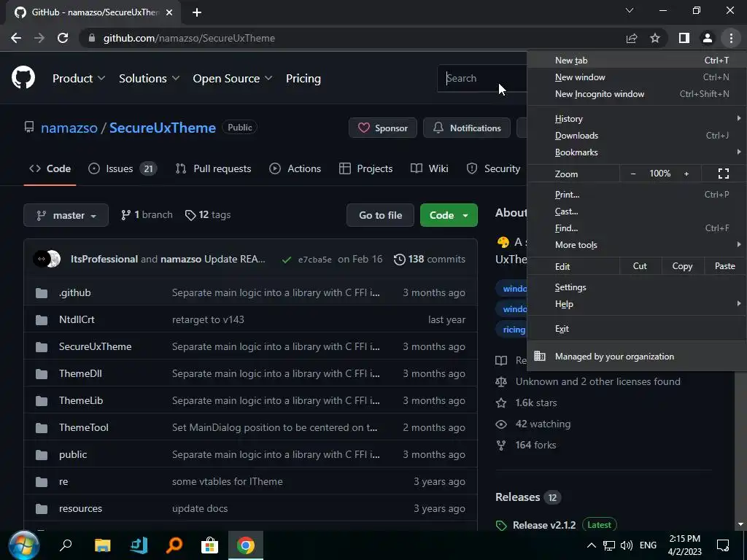Click the green commit status checkmark

(286, 260)
